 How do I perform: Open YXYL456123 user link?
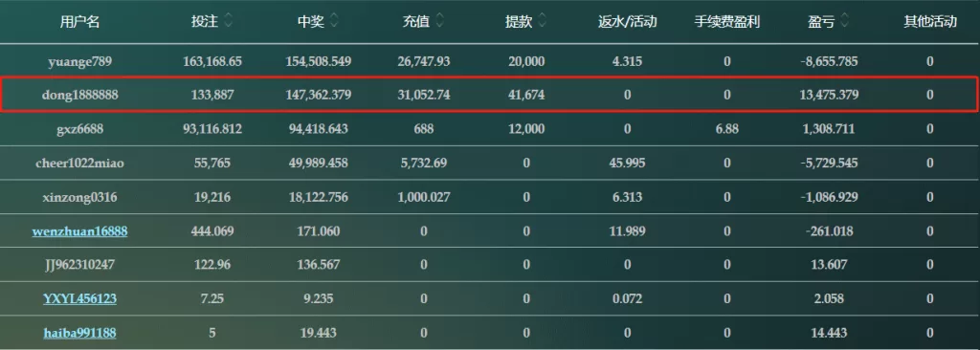(x=80, y=298)
